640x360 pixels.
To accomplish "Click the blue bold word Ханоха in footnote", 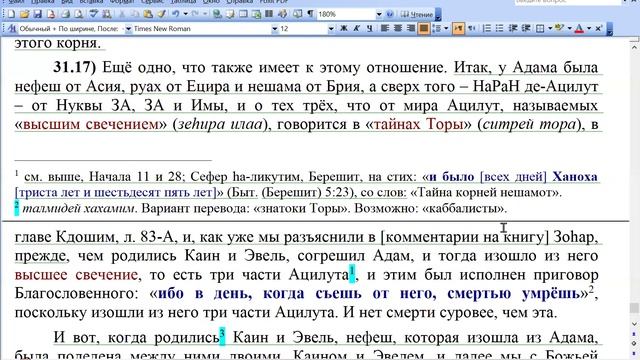I will tap(575, 177).
